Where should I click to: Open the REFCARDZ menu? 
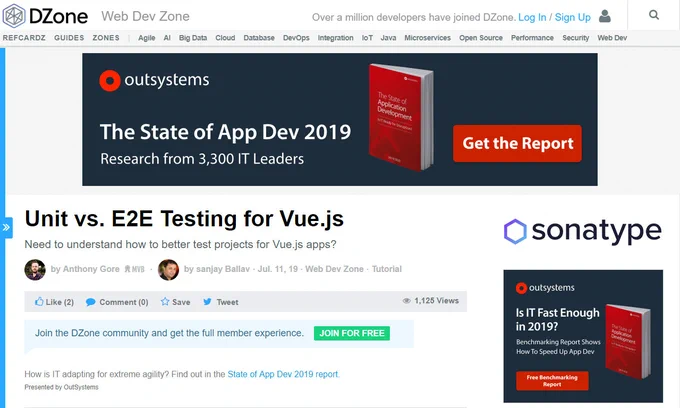click(x=24, y=38)
